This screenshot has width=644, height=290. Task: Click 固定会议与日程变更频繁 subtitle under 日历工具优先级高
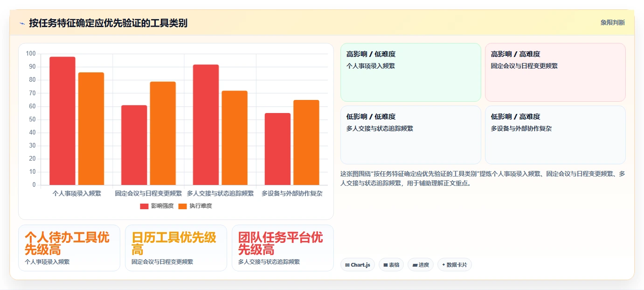tap(162, 262)
